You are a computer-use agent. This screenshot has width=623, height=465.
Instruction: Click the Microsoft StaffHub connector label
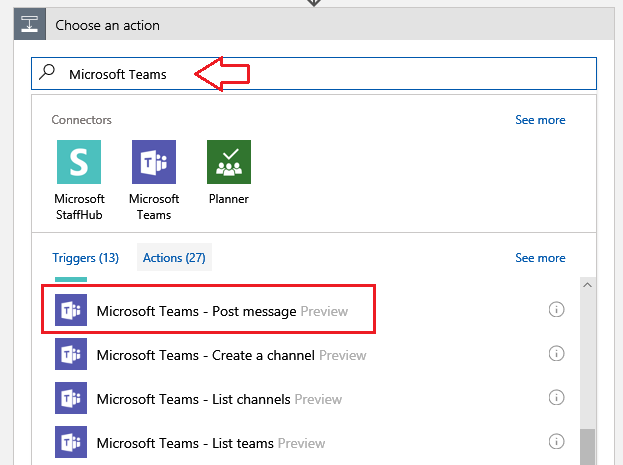point(79,207)
